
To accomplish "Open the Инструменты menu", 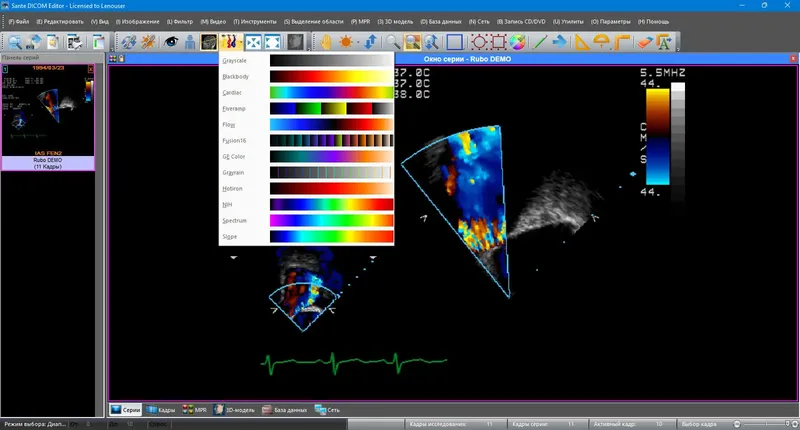I will (255, 22).
